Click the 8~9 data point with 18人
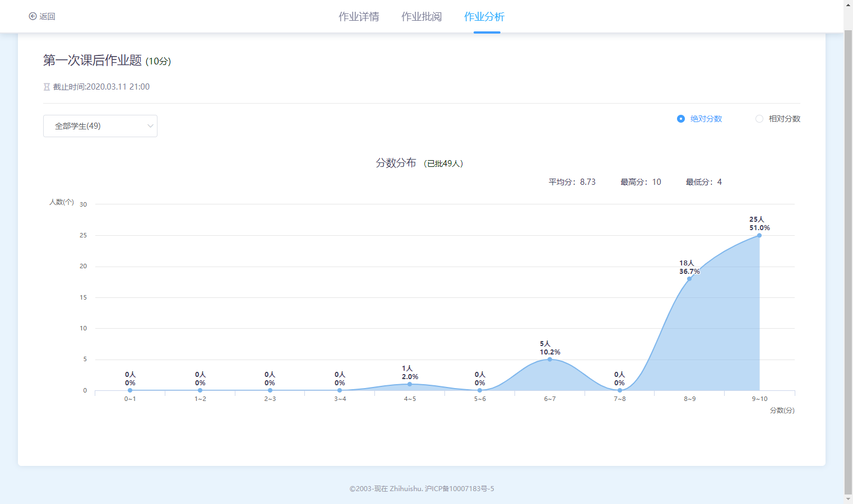Image resolution: width=853 pixels, height=504 pixels. click(x=689, y=278)
